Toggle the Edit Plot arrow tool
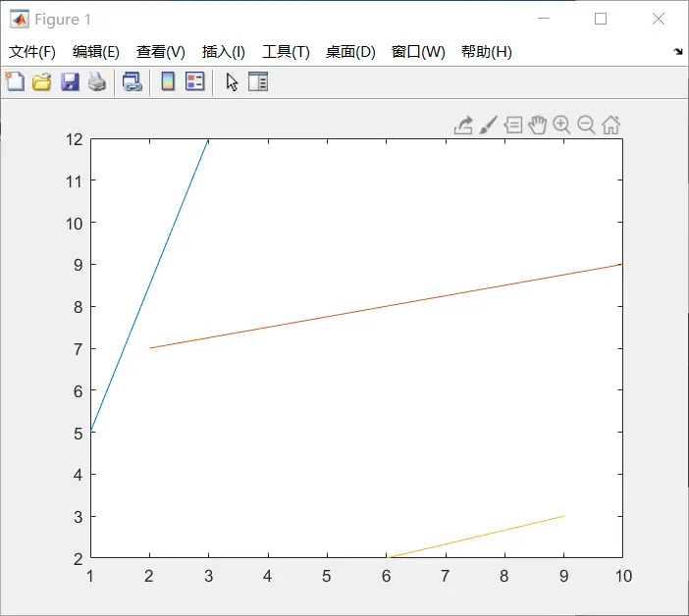 click(x=232, y=82)
